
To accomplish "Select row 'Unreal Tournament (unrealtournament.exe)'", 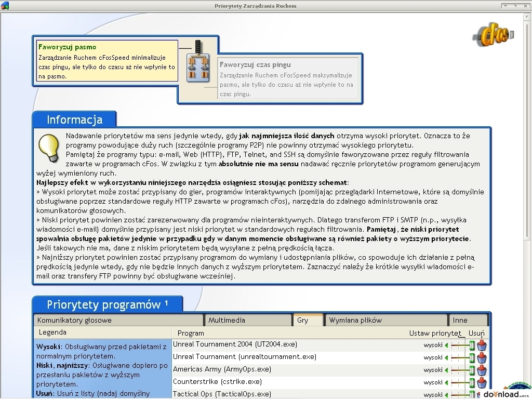I will 330,357.
